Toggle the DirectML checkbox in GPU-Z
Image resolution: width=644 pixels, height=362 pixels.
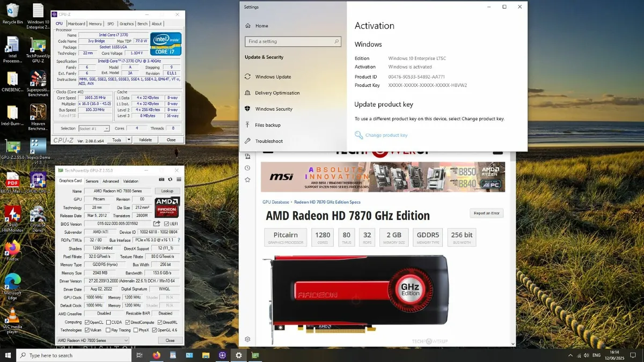[159, 322]
